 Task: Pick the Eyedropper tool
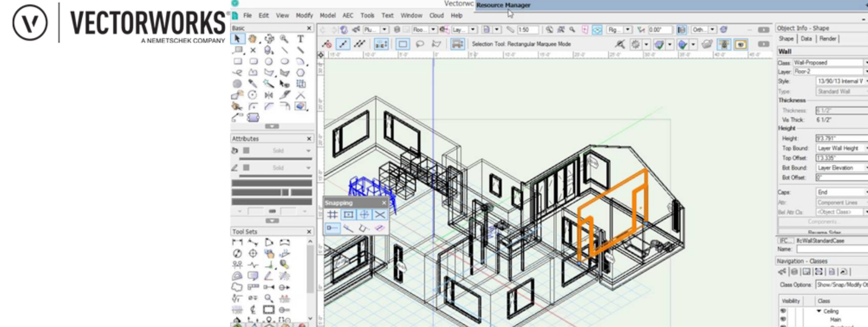(x=253, y=84)
